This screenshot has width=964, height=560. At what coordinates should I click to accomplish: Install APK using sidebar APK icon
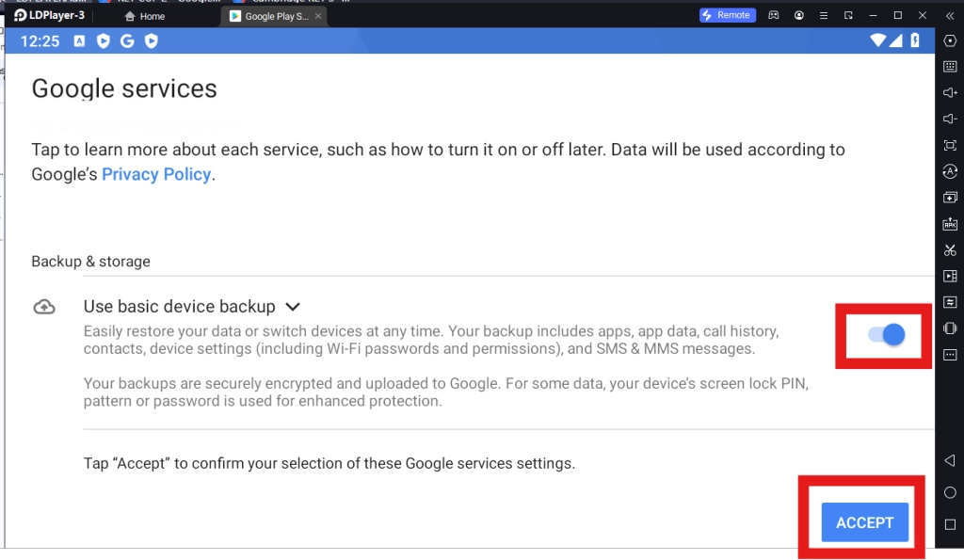tap(950, 224)
